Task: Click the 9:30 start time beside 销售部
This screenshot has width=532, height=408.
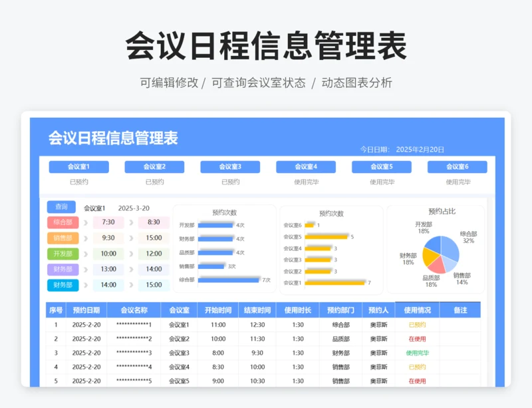Action: coord(108,238)
